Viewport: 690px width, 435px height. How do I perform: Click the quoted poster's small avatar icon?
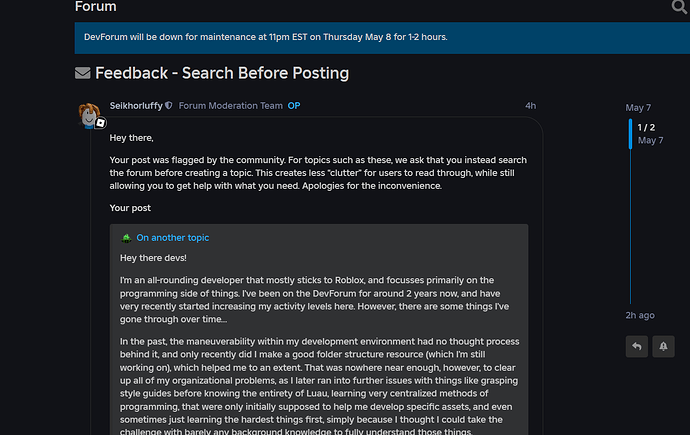coord(126,238)
